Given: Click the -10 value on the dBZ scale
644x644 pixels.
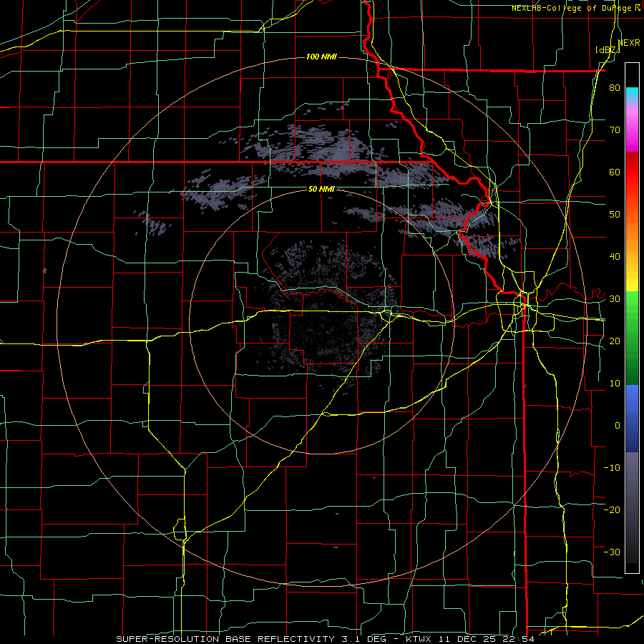Looking at the screenshot, I should pos(612,468).
